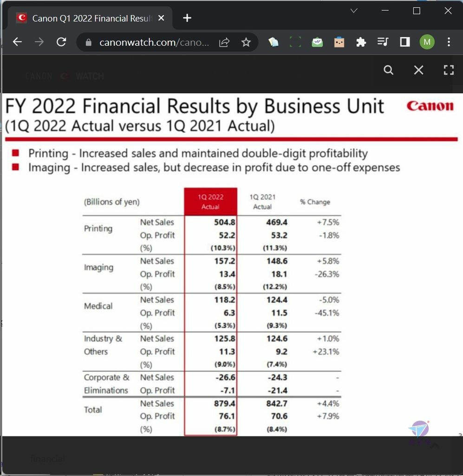463x476 pixels.
Task: Click the address bar URL
Action: coord(154,42)
